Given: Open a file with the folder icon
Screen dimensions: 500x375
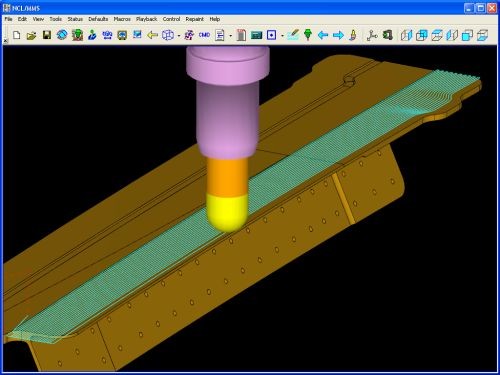Looking at the screenshot, I should click(31, 35).
